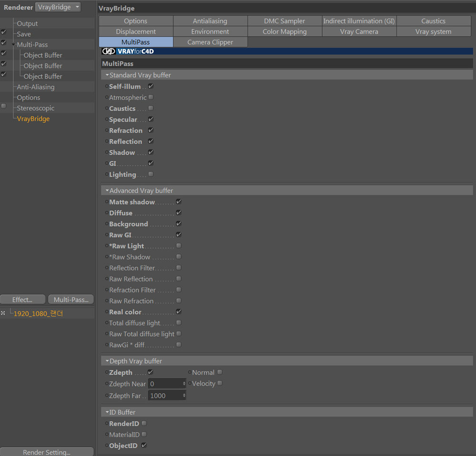Collapse the Depth Vray buffer section
This screenshot has width=476, height=456.
point(107,361)
